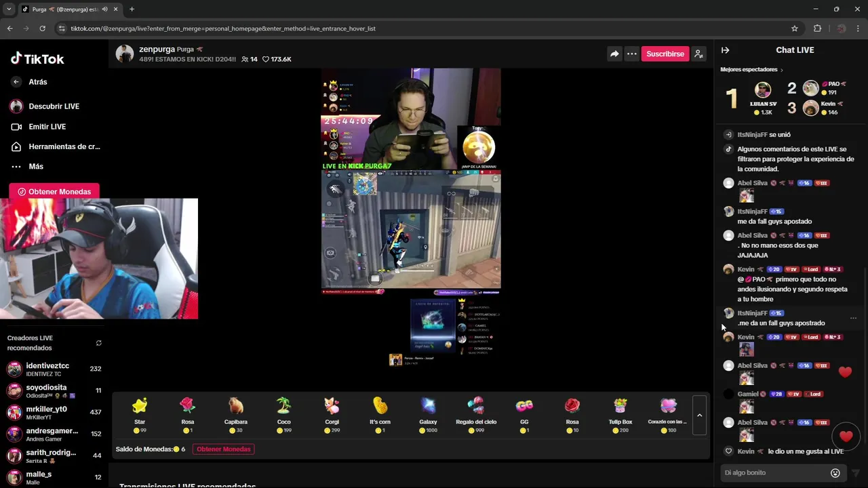The height and width of the screenshot is (488, 868).
Task: Reload the page
Action: [42, 28]
